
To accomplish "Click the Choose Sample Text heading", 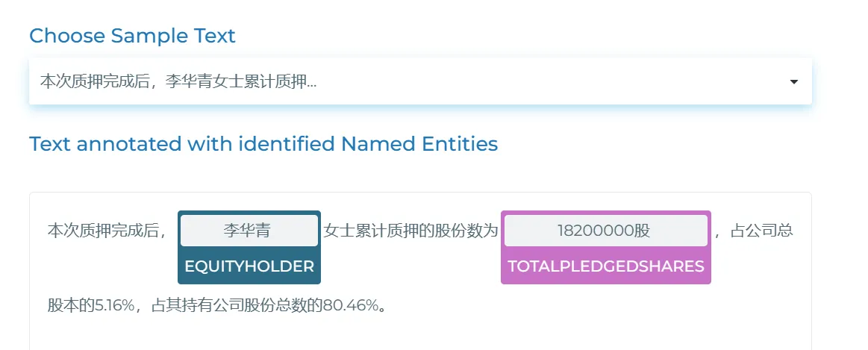I will (132, 35).
